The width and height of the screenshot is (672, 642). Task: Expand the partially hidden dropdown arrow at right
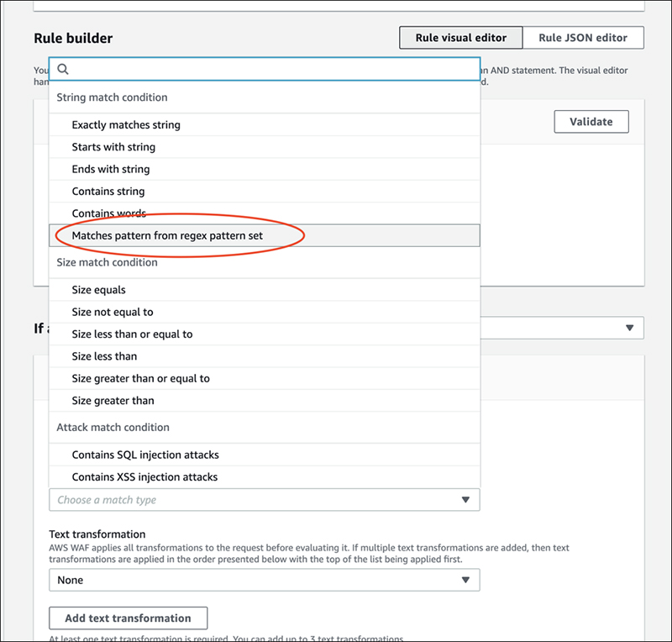[629, 328]
